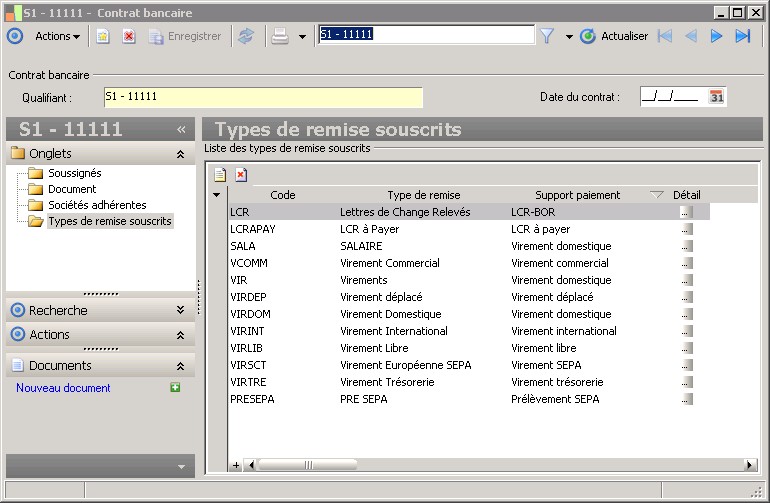770x503 pixels.
Task: Collapse the S1 - 11111 side panel
Action: 181,129
